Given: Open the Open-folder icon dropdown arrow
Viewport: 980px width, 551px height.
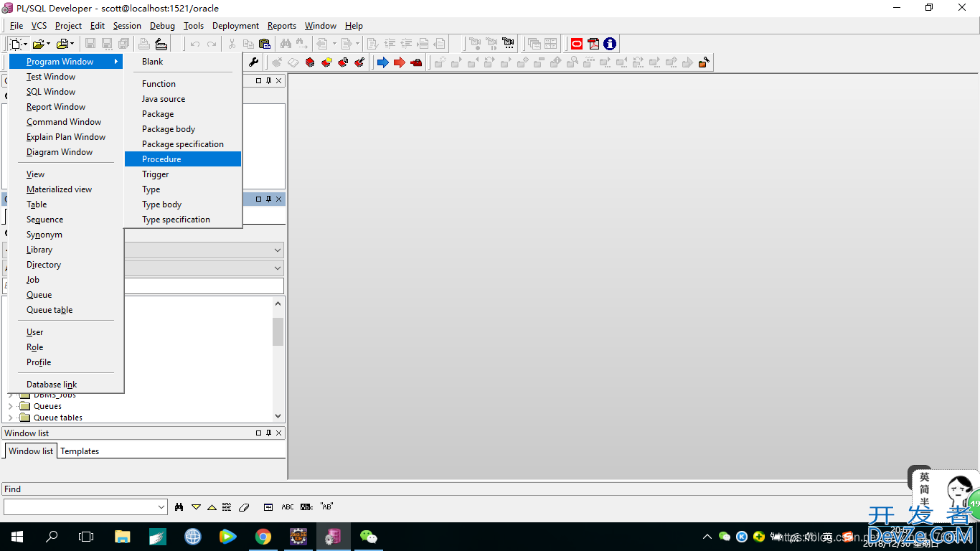Looking at the screenshot, I should coord(49,44).
